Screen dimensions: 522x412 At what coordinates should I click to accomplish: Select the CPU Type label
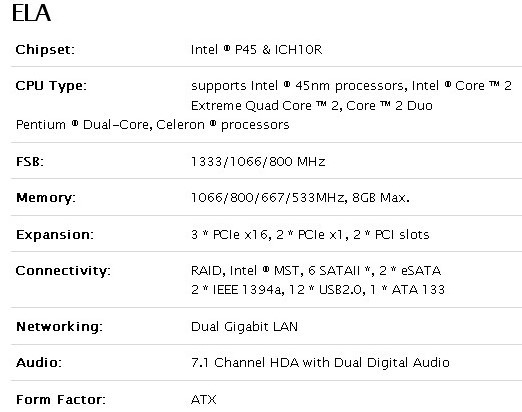(51, 86)
